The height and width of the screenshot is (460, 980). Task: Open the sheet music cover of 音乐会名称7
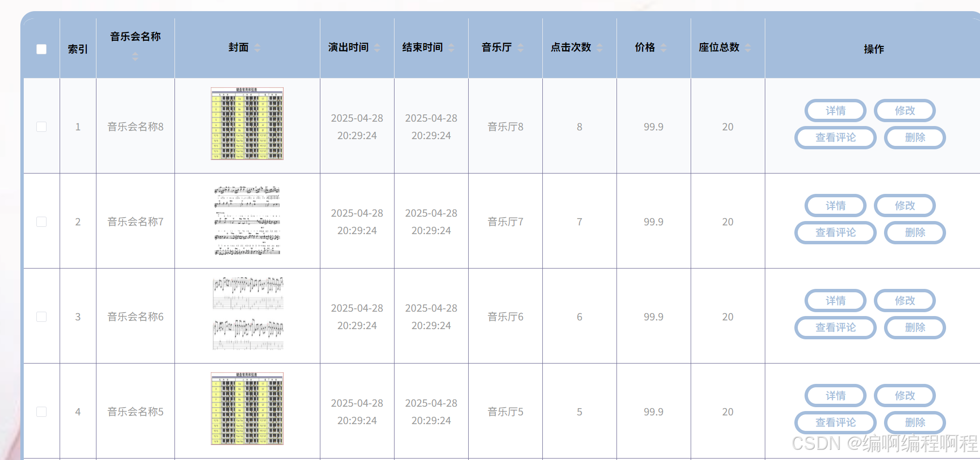tap(247, 221)
